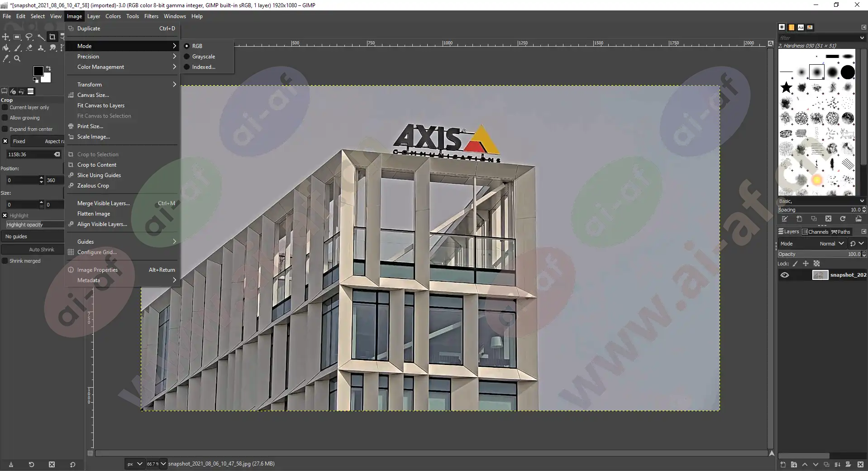Click the Delete brush icon
Viewport: 868px width, 471px height.
pos(828,219)
